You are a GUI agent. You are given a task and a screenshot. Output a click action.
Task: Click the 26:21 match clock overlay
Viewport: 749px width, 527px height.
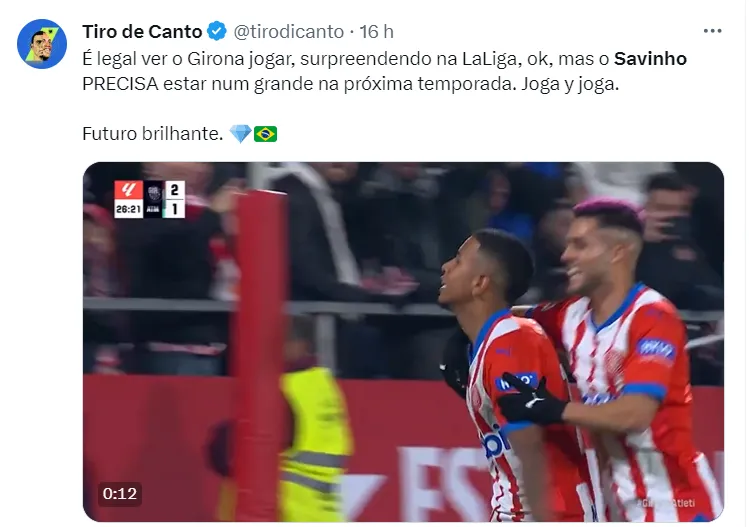[x=128, y=209]
